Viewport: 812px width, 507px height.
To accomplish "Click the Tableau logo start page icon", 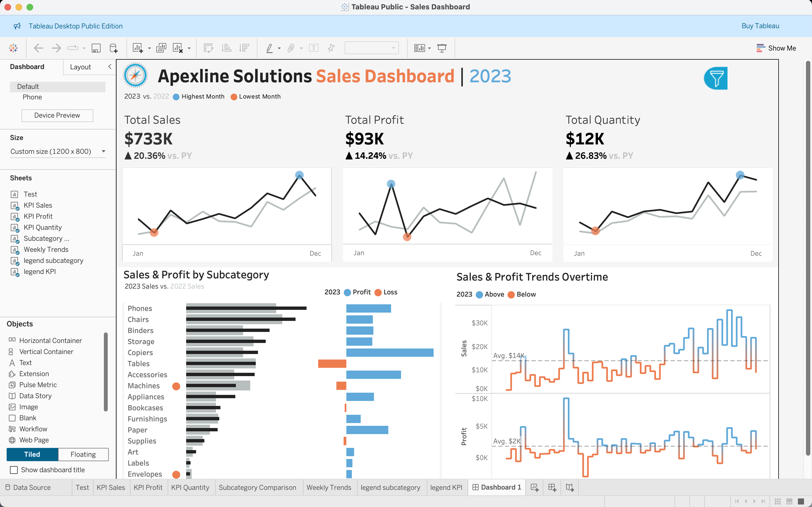I will click(14, 48).
